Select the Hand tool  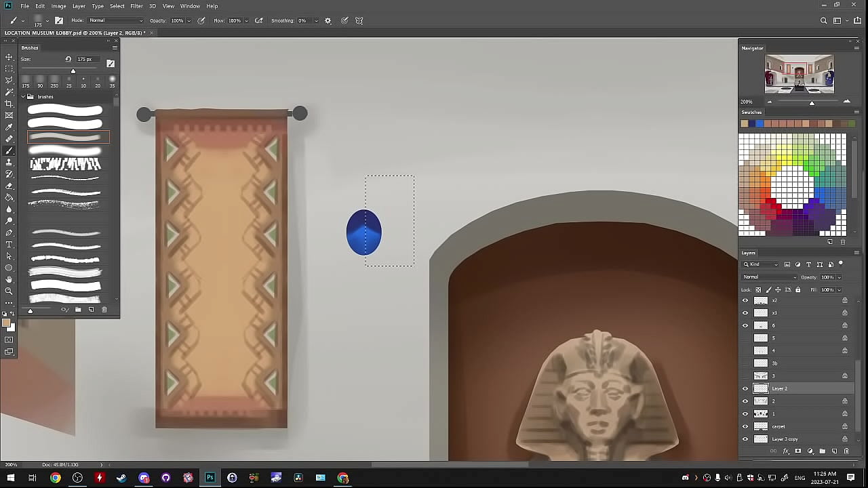pos(9,279)
